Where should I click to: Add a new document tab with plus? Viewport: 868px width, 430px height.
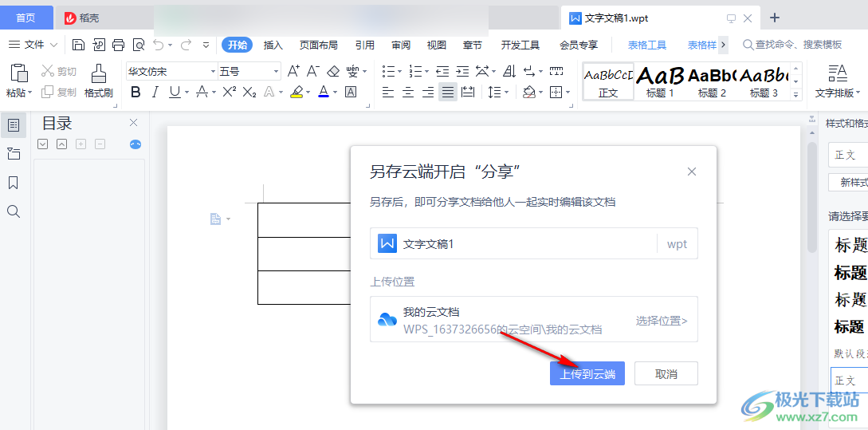(x=775, y=18)
